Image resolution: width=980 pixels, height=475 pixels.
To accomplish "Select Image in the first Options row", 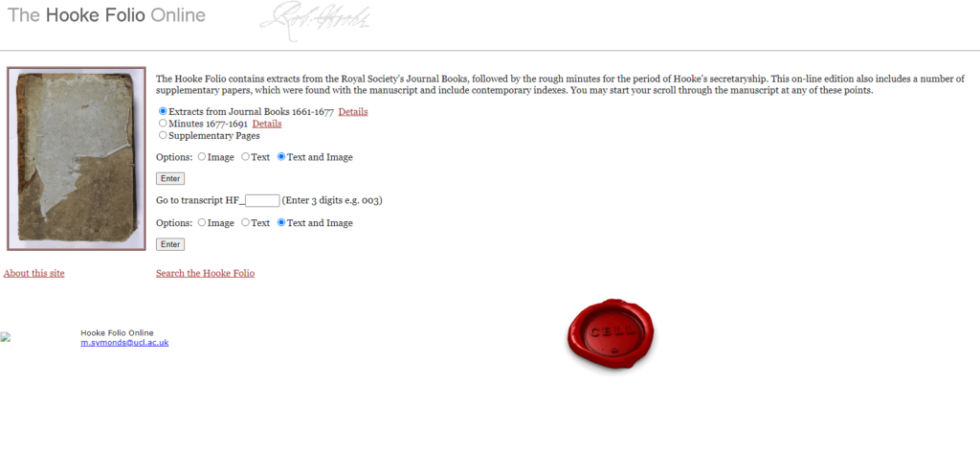I will (202, 157).
